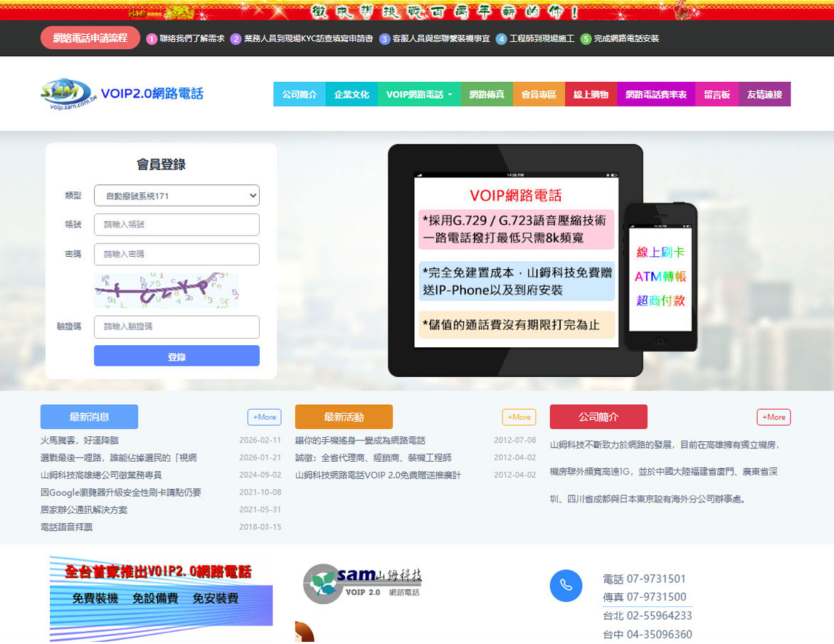
Task: Open +More for 最新消息 section
Action: 264,417
